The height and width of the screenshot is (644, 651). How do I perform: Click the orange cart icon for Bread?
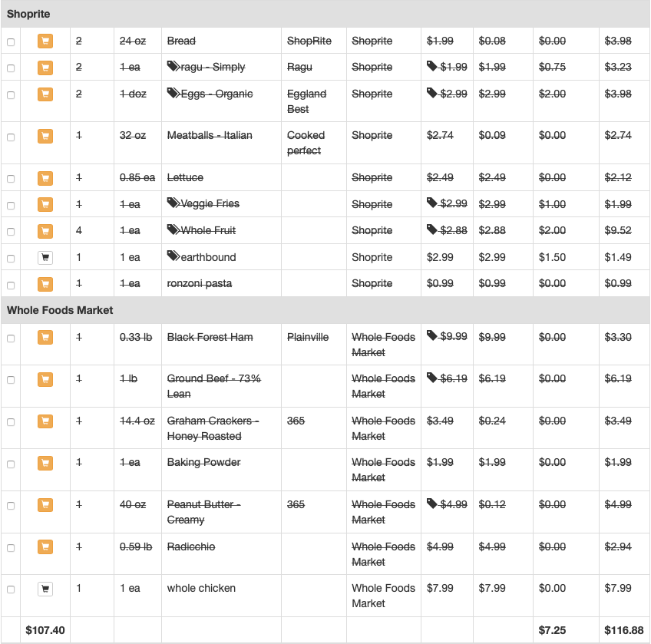pos(45,41)
